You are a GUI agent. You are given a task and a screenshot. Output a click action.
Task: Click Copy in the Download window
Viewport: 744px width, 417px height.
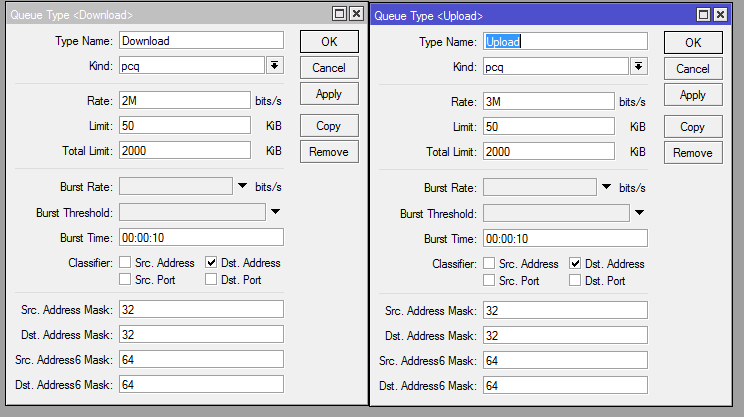[329, 126]
